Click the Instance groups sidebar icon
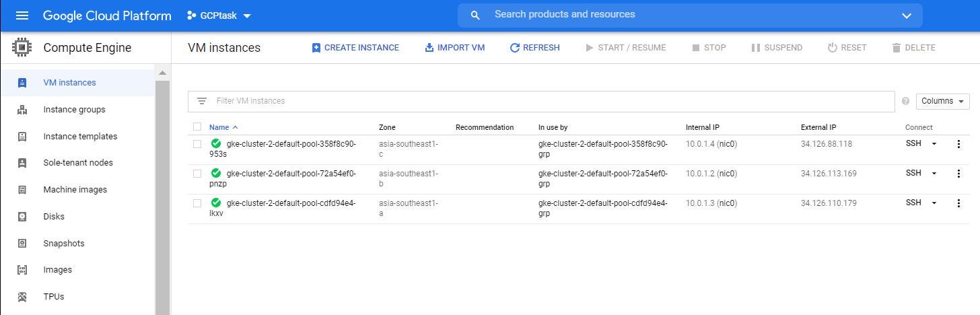 (22, 110)
